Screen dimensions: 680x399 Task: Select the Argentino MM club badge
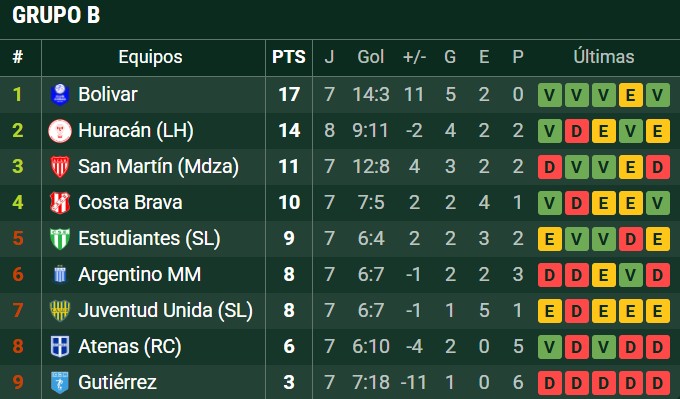pos(60,275)
